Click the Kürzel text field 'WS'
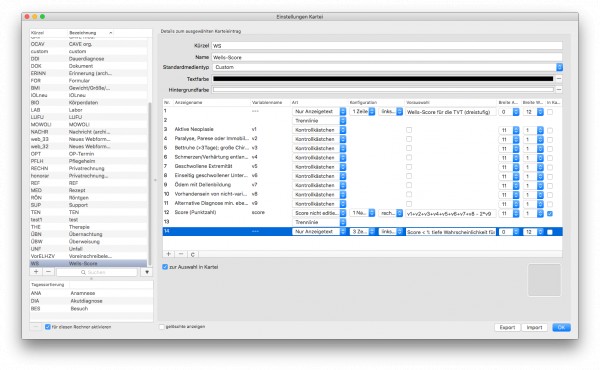The width and height of the screenshot is (600, 370). click(387, 46)
